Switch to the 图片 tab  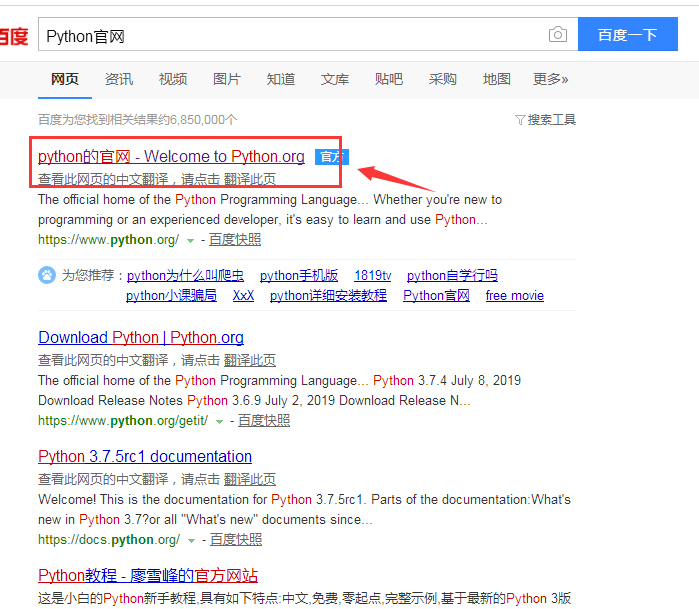227,79
